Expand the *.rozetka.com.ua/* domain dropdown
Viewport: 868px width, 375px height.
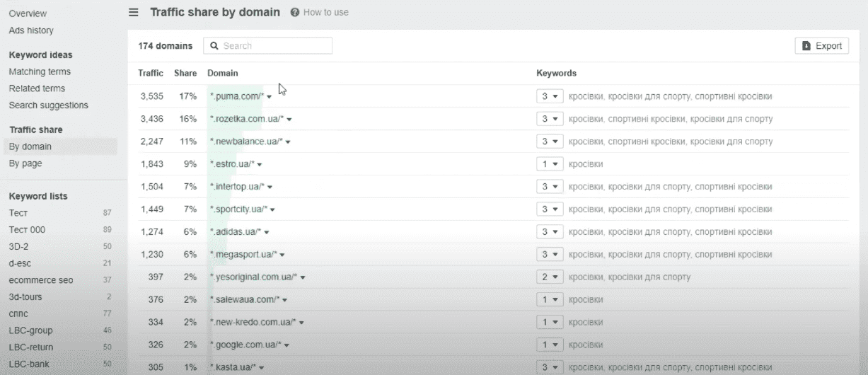[289, 120]
